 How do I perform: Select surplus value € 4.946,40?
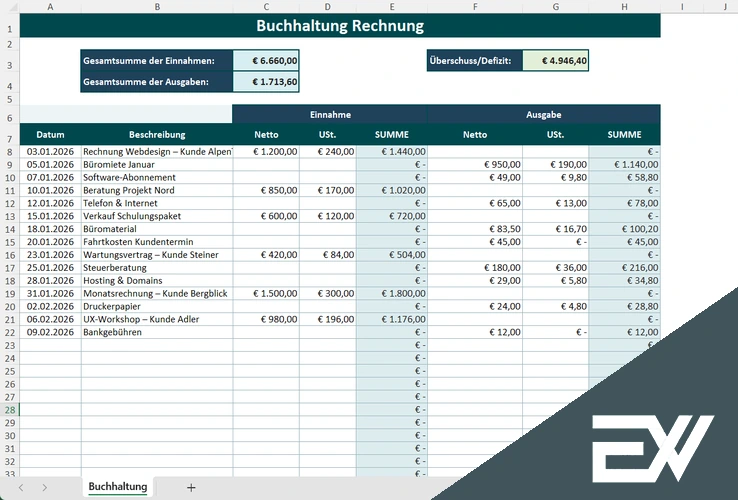pyautogui.click(x=555, y=61)
